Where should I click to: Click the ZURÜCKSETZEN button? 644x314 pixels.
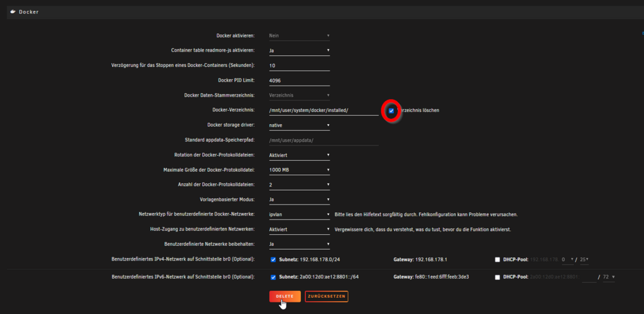pyautogui.click(x=327, y=297)
